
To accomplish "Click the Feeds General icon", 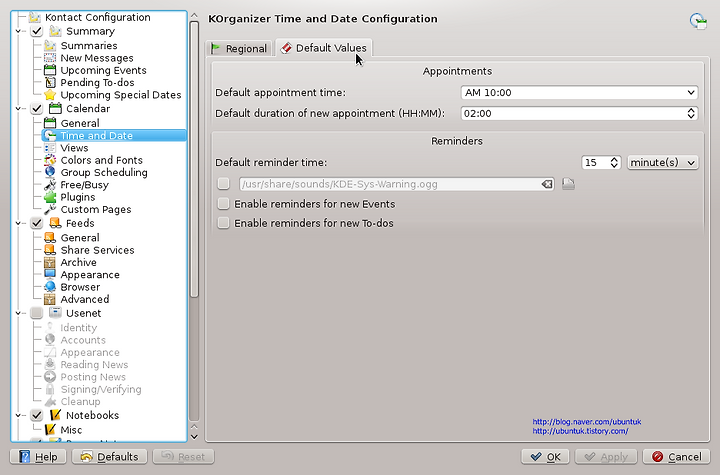I will pyautogui.click(x=50, y=238).
